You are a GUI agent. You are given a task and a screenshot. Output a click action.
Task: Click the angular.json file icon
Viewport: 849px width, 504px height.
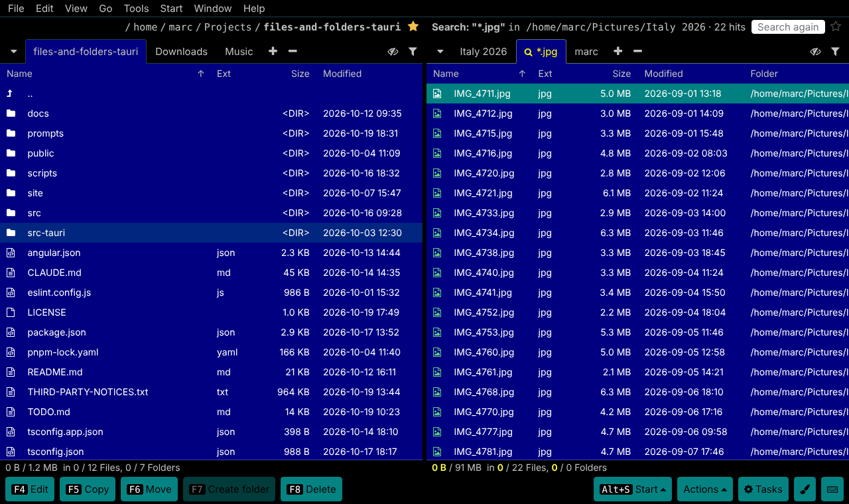coord(11,253)
